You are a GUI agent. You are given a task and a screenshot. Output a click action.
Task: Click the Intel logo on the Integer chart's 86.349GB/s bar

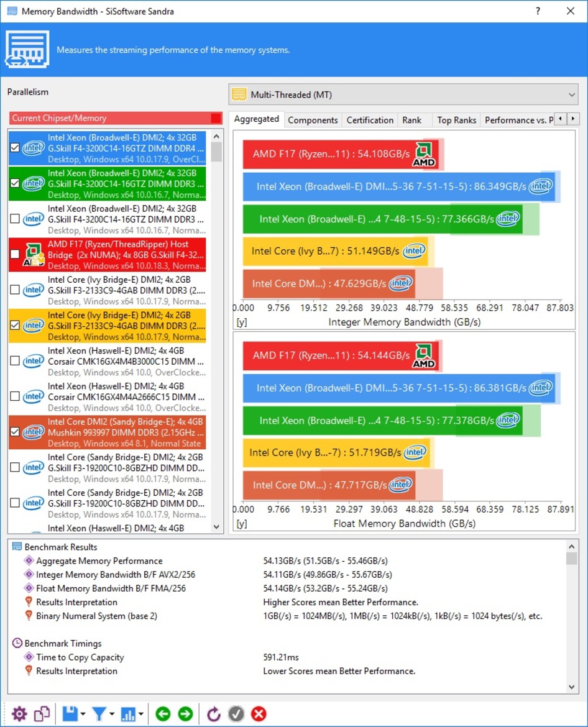click(x=541, y=186)
